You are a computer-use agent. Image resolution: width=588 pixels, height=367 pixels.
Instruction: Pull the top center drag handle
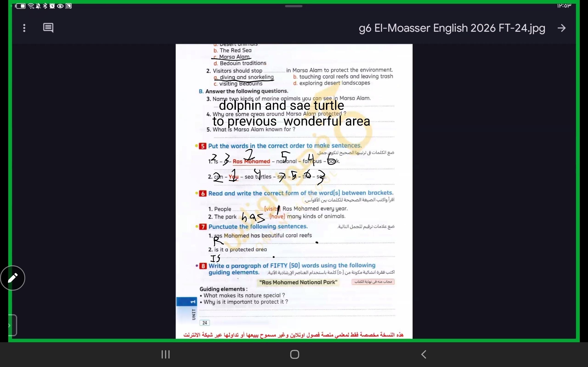294,6
